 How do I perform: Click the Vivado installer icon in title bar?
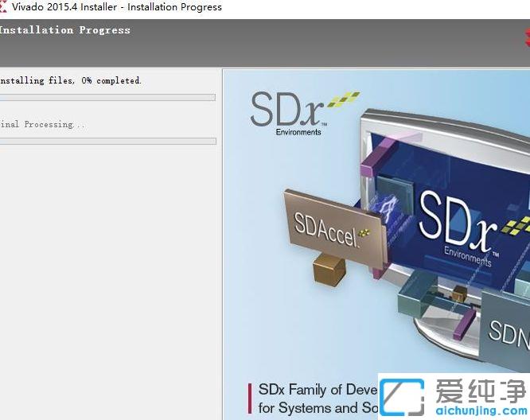3,7
